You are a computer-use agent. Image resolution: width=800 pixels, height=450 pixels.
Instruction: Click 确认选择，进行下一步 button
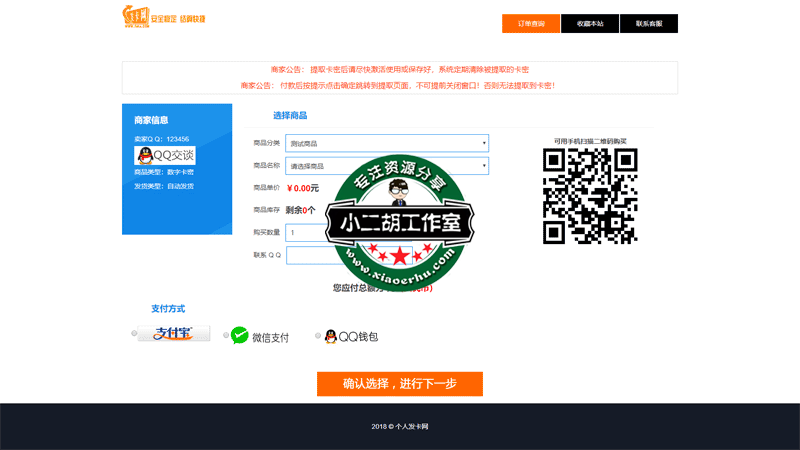(399, 384)
